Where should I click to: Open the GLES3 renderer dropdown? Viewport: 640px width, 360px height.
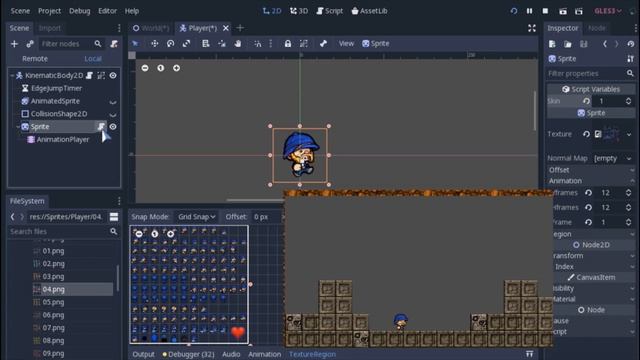(607, 11)
